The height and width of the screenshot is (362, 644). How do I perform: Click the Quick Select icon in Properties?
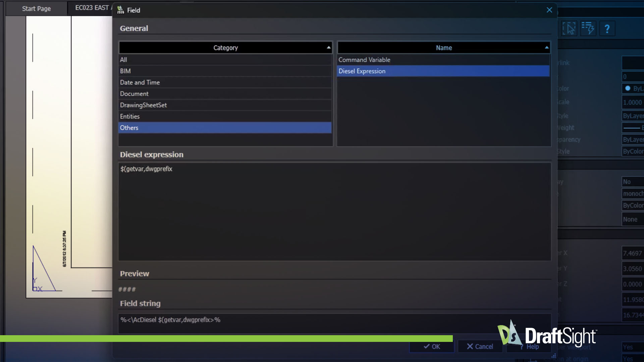pos(588,29)
